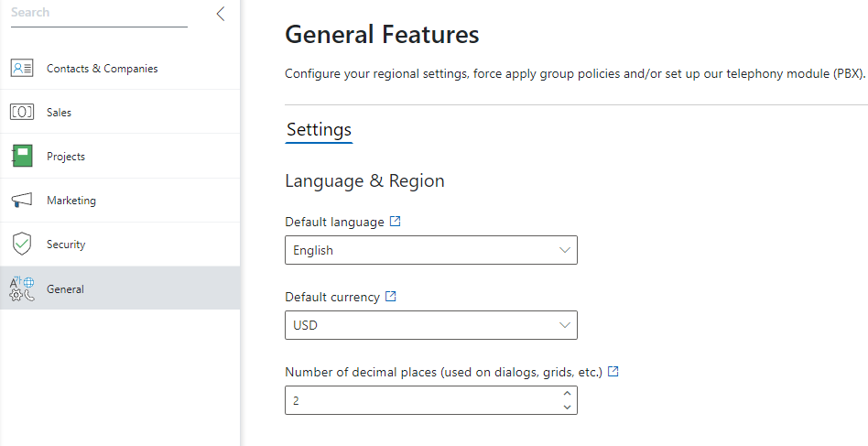This screenshot has width=868, height=446.
Task: Expand the Default language dropdown
Action: coord(430,250)
